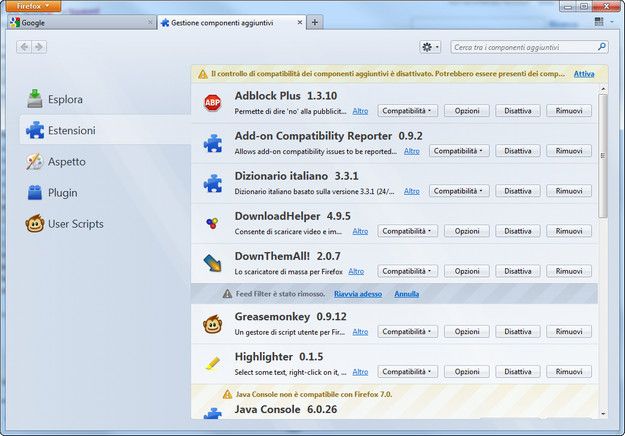
Task: Click the Attiva compatibility link
Action: coord(584,74)
